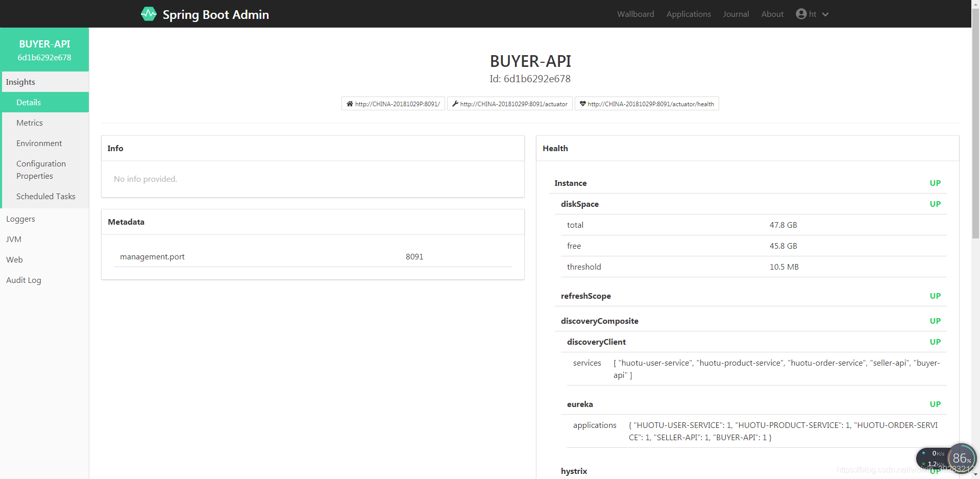980x479 pixels.
Task: Click the discoveryClient services list value
Action: (x=777, y=369)
